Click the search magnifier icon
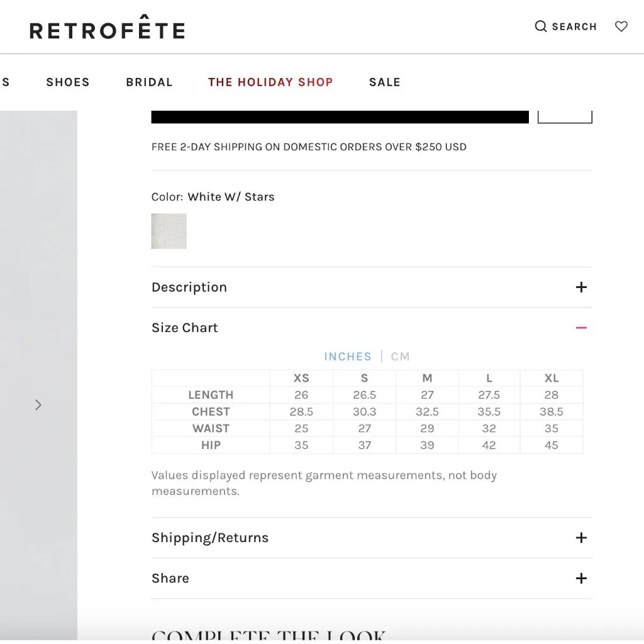The height and width of the screenshot is (644, 644). (x=540, y=26)
